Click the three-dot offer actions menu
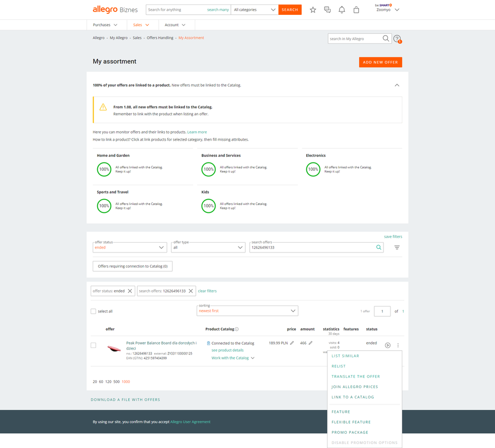 pos(398,346)
